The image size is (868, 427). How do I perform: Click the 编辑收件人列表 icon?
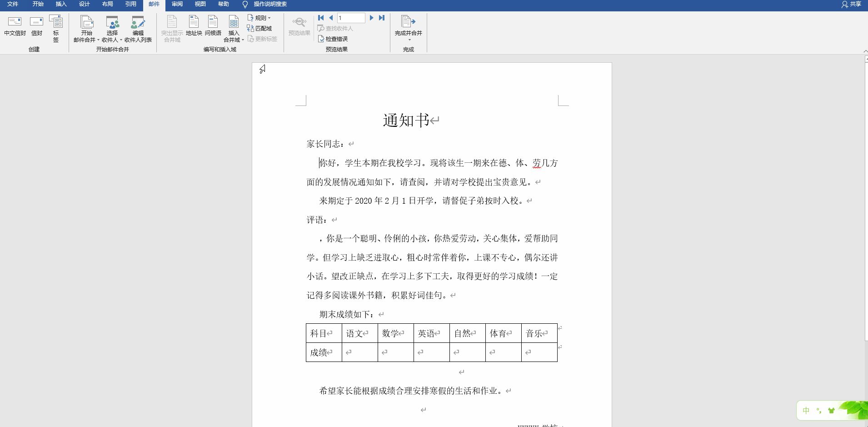click(x=138, y=21)
